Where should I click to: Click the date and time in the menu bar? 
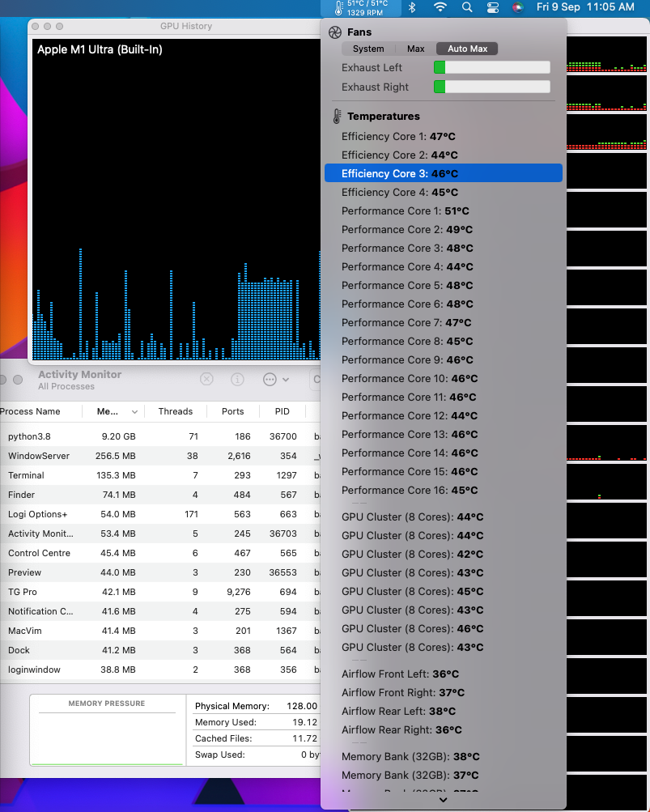[585, 7]
